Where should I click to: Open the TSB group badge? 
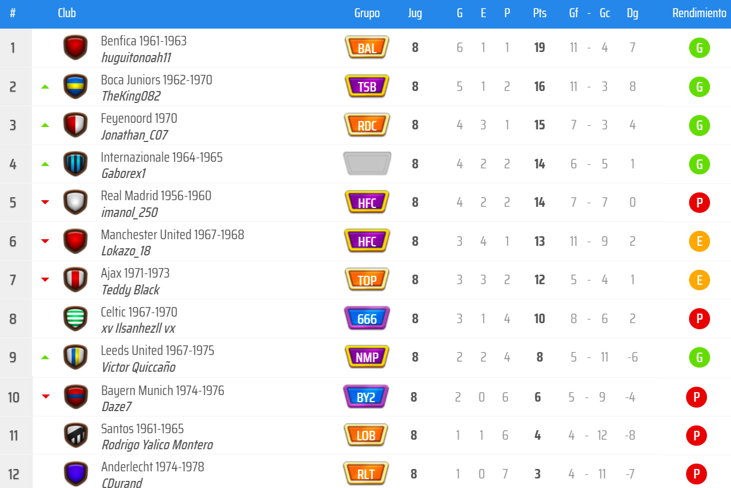point(367,86)
